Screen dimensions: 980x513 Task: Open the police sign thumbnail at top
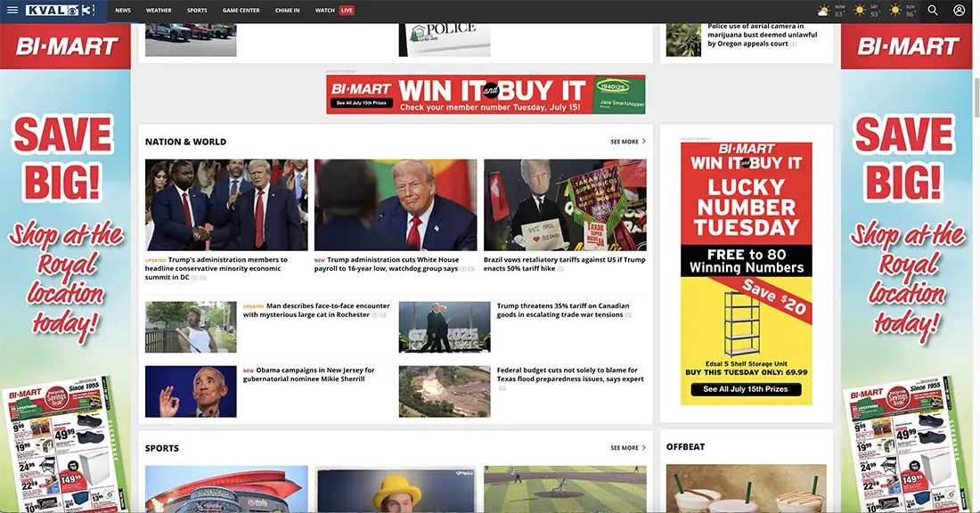tap(445, 40)
